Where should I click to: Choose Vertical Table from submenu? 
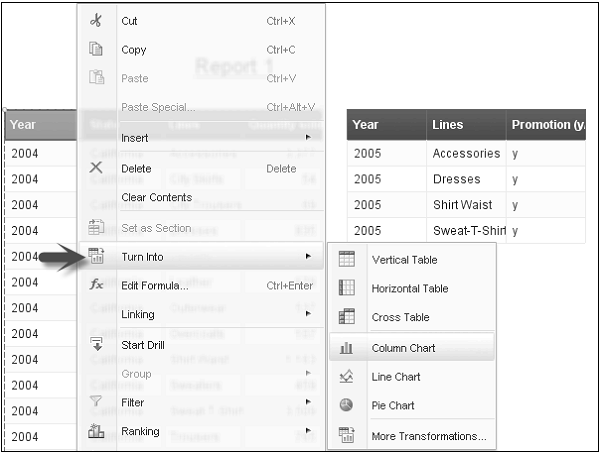[404, 260]
